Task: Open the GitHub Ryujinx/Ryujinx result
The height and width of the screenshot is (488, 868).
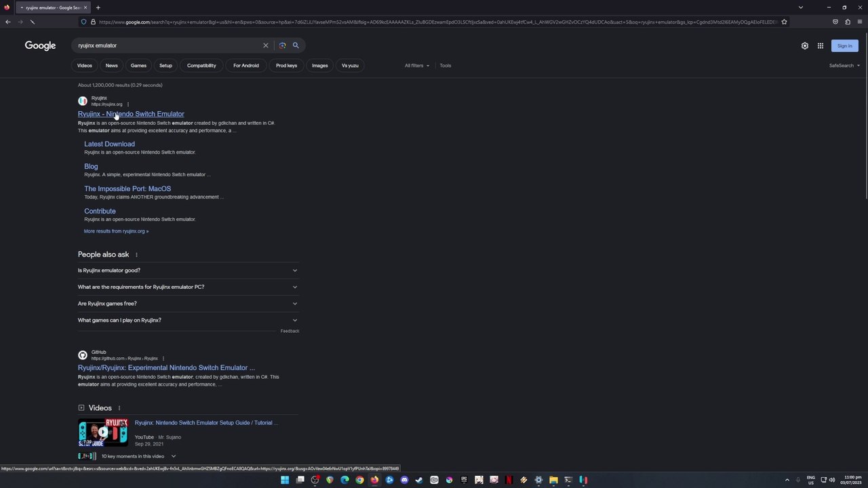Action: point(166,368)
